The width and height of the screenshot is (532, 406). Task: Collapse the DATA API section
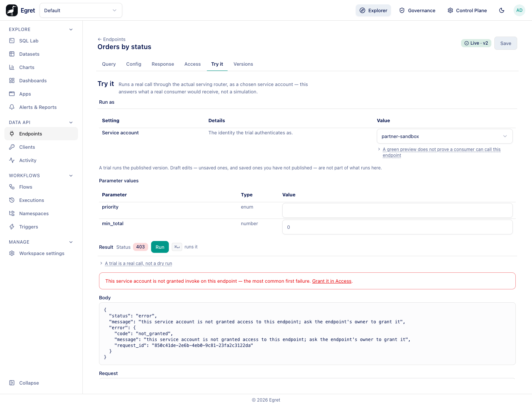click(71, 123)
